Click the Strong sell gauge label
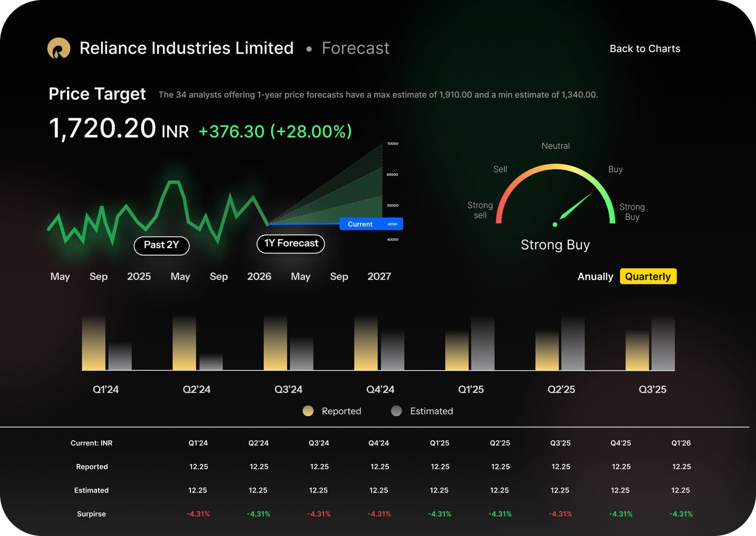756x536 pixels. tap(480, 210)
